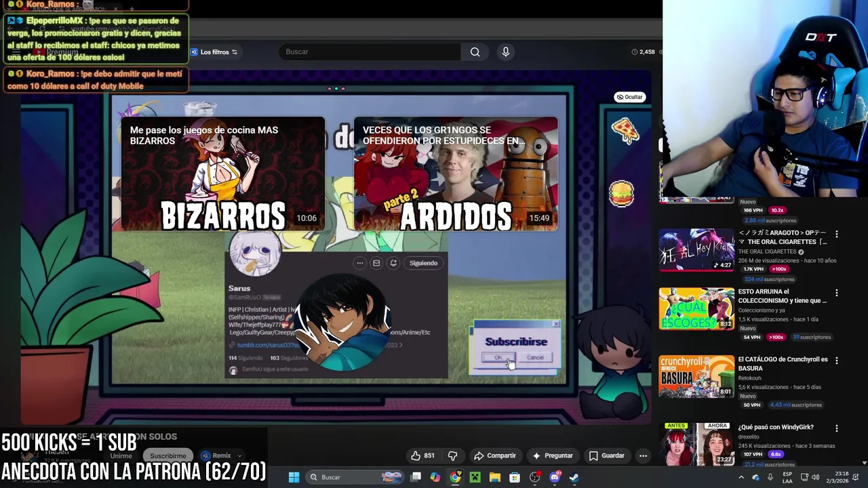Screen dimensions: 868x488
Task: Click the El CATÁLOGO de Crunchyroll es BASURA title
Action: [x=783, y=364]
